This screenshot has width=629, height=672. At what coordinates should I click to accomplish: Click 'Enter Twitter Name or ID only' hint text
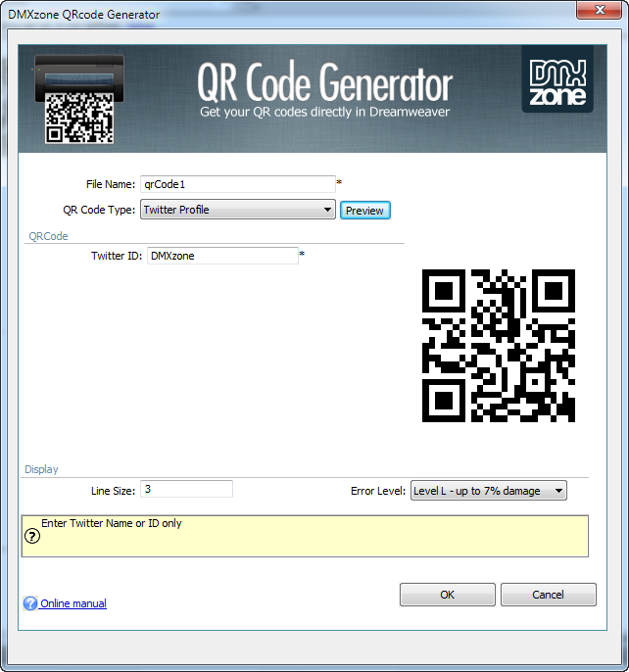112,523
